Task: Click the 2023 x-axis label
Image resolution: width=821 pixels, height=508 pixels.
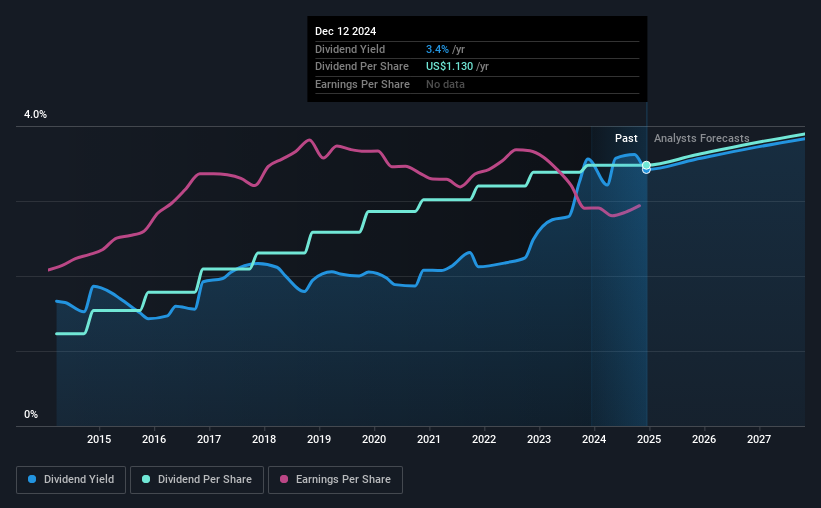Action: tap(539, 439)
